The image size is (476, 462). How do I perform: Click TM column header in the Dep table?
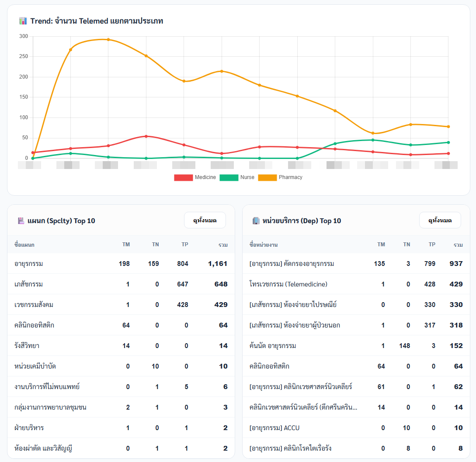[x=381, y=245]
